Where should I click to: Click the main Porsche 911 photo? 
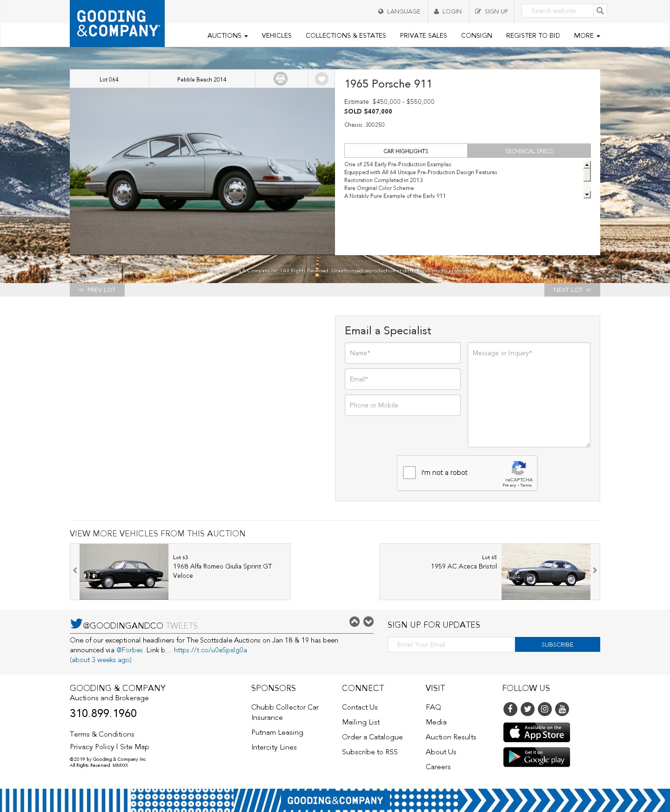click(202, 171)
